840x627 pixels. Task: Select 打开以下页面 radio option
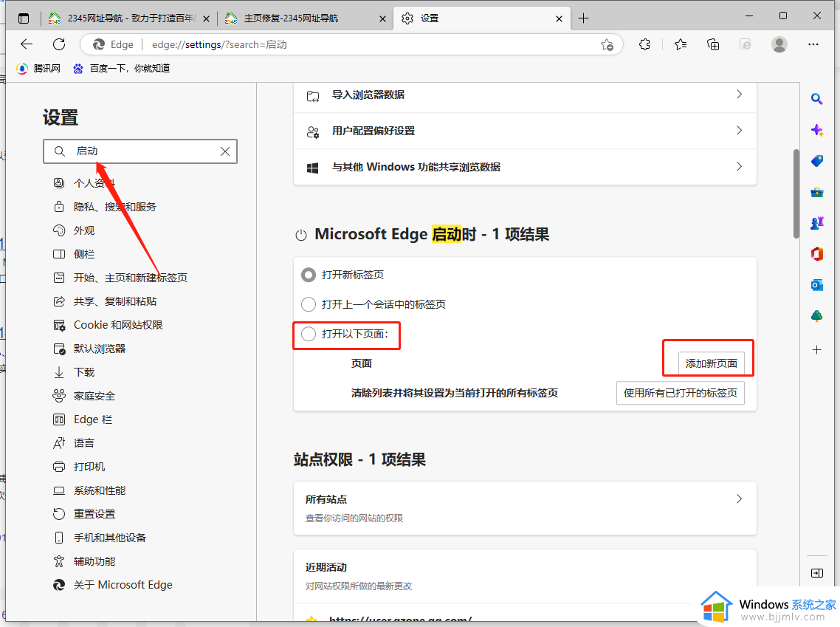click(x=308, y=334)
